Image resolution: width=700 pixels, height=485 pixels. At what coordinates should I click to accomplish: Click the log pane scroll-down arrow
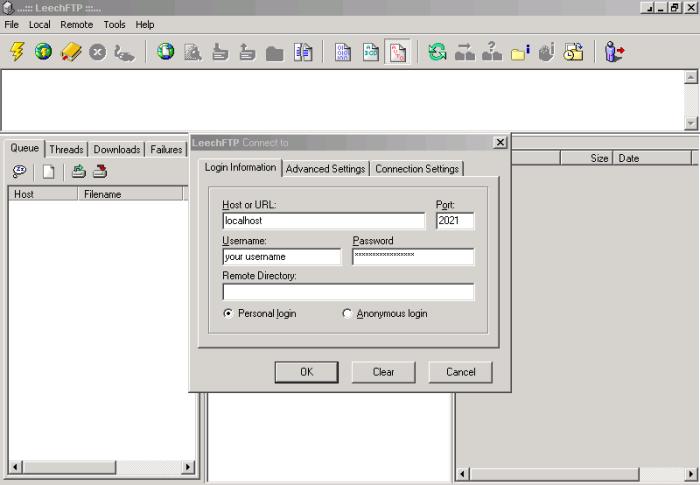[690, 123]
